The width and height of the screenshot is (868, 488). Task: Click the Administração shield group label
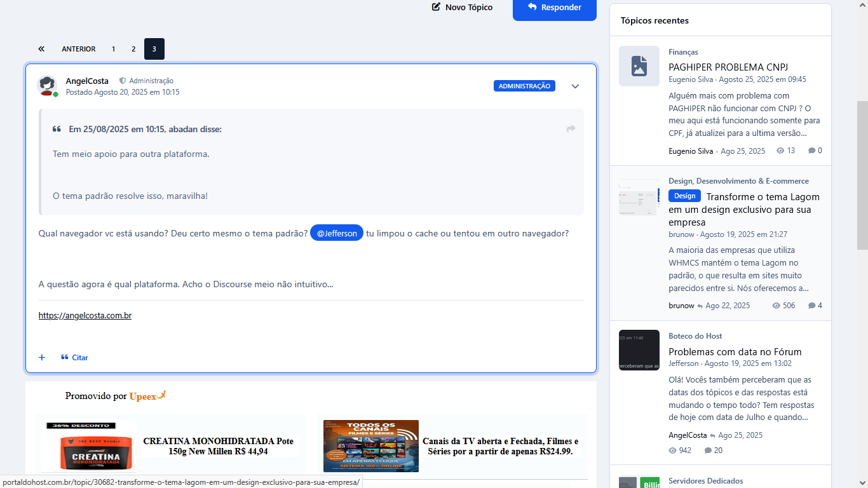pos(146,81)
